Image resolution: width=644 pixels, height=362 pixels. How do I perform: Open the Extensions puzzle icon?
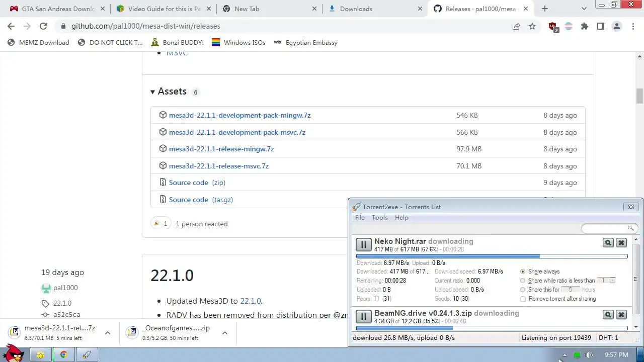point(585,26)
